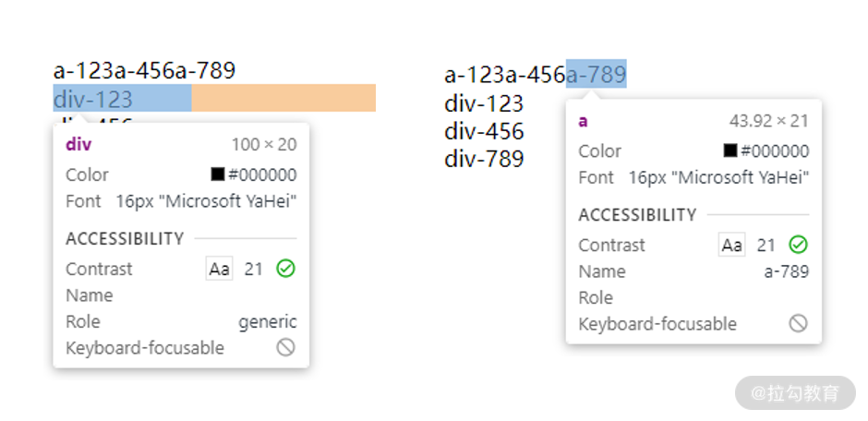Screen dimensions: 868x421
Task: Click not-focusable icon in the div tooltip
Action: (286, 347)
